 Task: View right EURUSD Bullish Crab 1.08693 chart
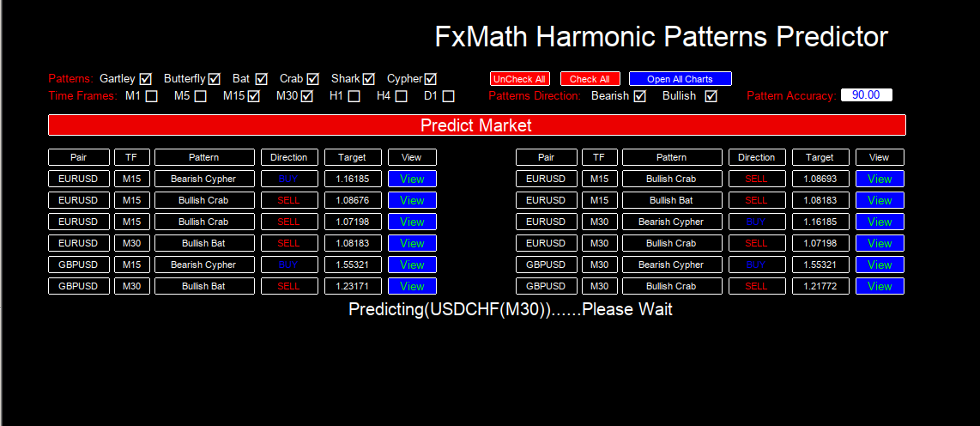[880, 179]
